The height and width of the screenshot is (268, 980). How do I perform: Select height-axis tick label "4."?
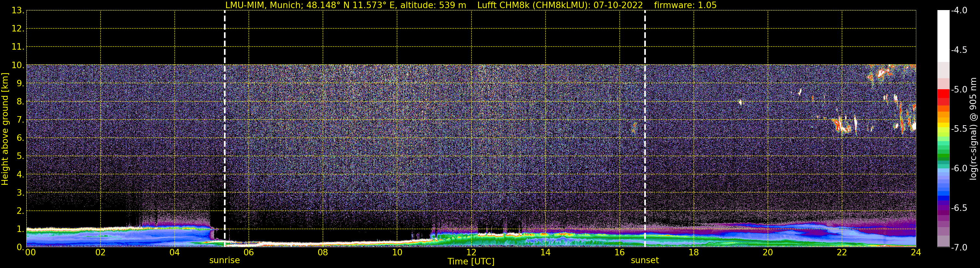click(20, 174)
